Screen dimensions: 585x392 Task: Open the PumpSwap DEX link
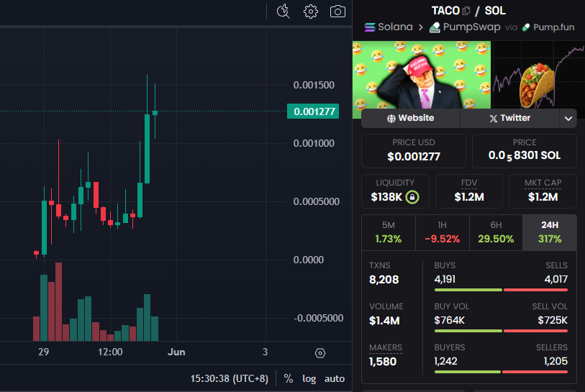click(x=465, y=27)
